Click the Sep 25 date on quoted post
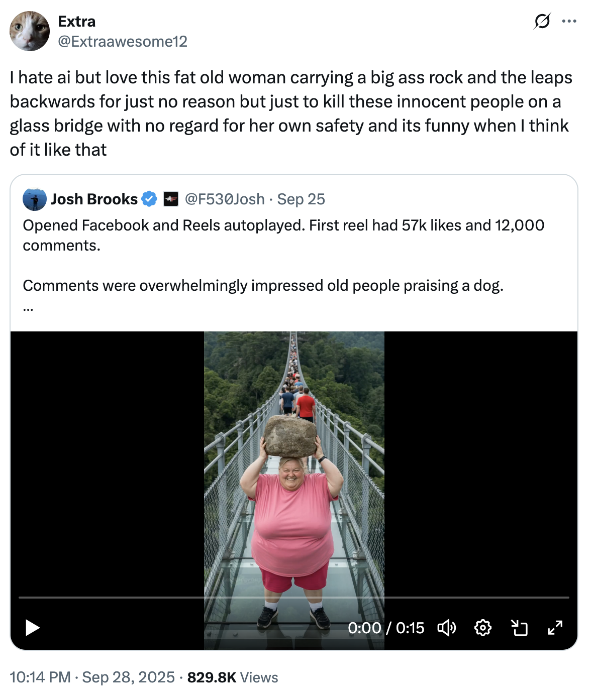Image resolution: width=593 pixels, height=700 pixels. 301,199
